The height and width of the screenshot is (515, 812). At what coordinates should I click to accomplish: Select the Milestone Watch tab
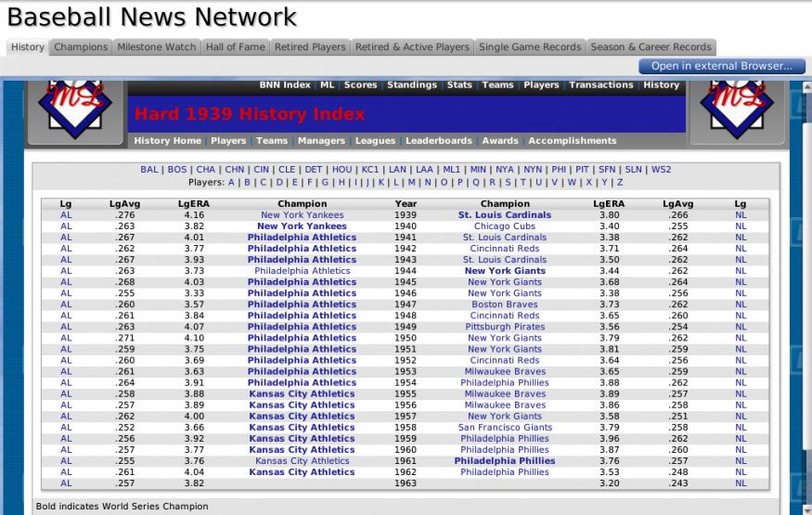tap(156, 47)
